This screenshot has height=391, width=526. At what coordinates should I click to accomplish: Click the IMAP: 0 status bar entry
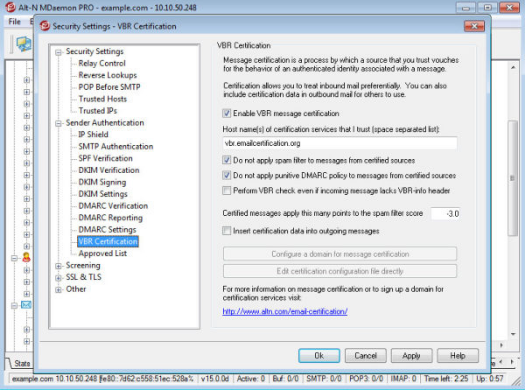(x=403, y=379)
